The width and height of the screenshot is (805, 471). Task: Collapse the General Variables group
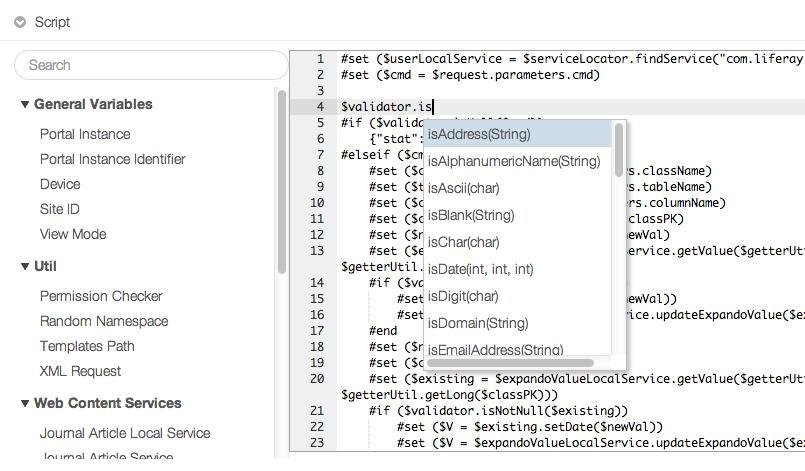coord(26,105)
